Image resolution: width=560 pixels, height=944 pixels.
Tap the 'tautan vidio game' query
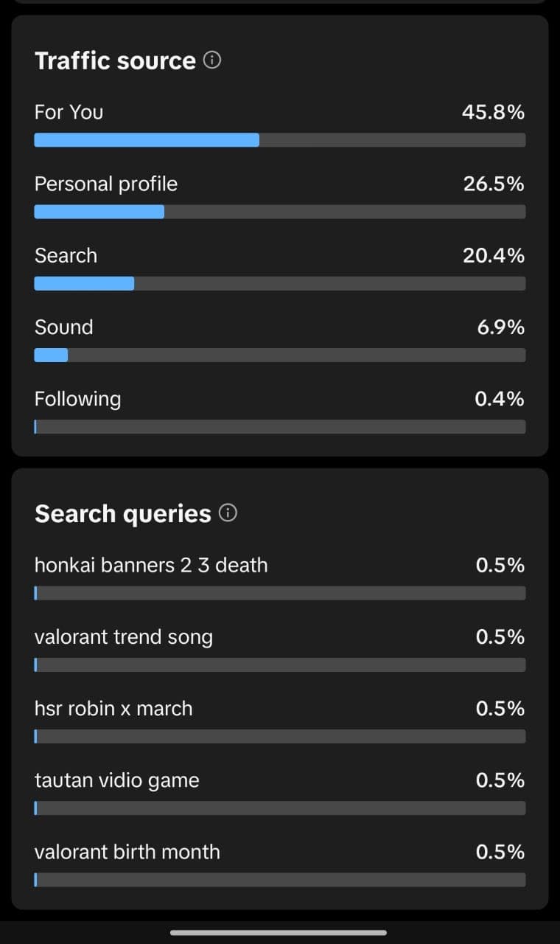[x=117, y=780]
